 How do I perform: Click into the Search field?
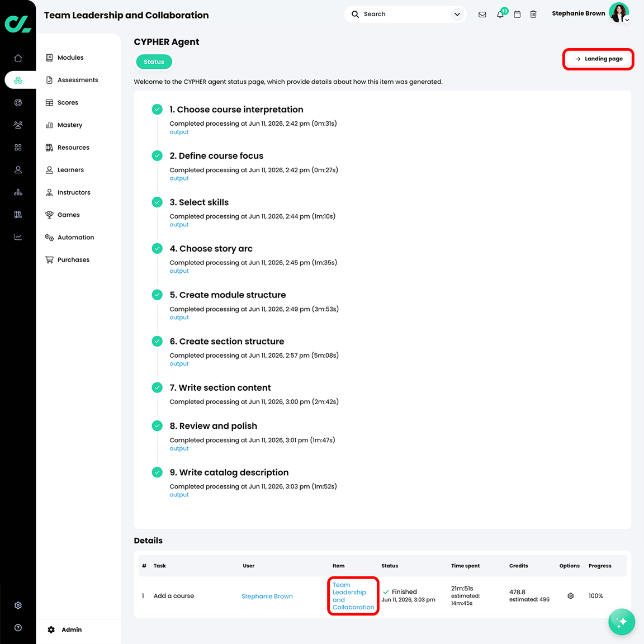point(405,15)
